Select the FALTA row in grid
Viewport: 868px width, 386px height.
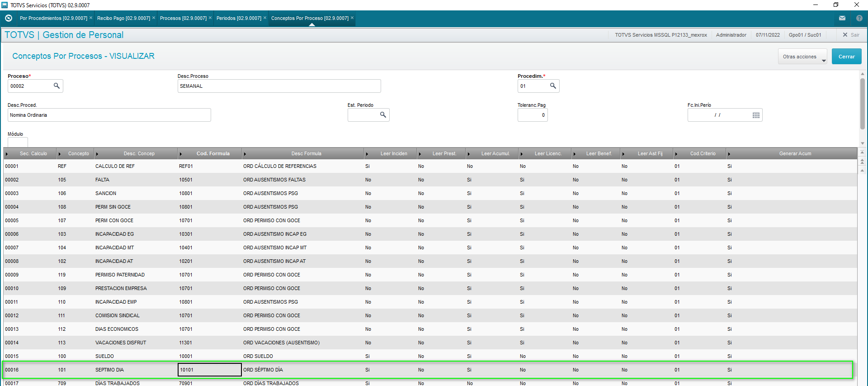coord(102,180)
